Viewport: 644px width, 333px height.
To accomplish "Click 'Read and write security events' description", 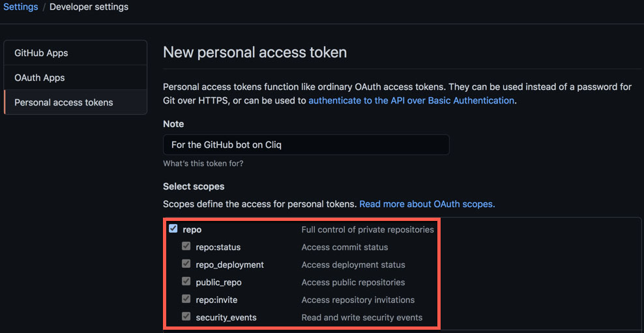I will [362, 317].
